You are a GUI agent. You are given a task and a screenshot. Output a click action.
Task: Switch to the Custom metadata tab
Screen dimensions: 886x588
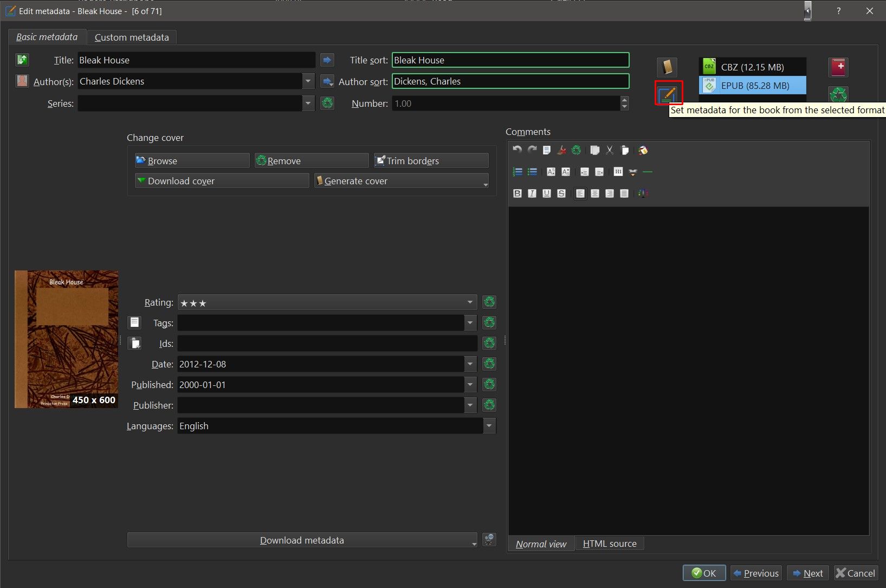pos(132,37)
